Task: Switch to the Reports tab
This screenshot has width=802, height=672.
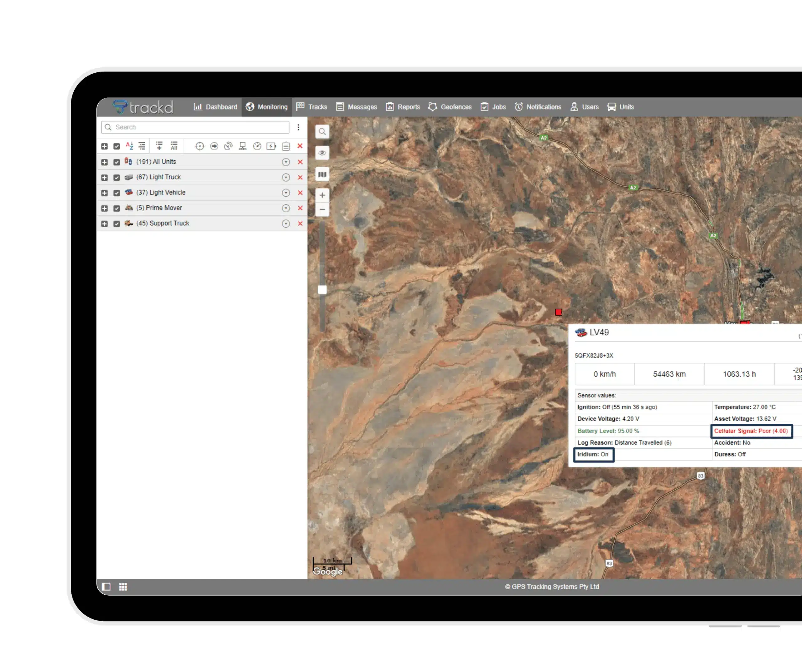Action: pyautogui.click(x=403, y=107)
